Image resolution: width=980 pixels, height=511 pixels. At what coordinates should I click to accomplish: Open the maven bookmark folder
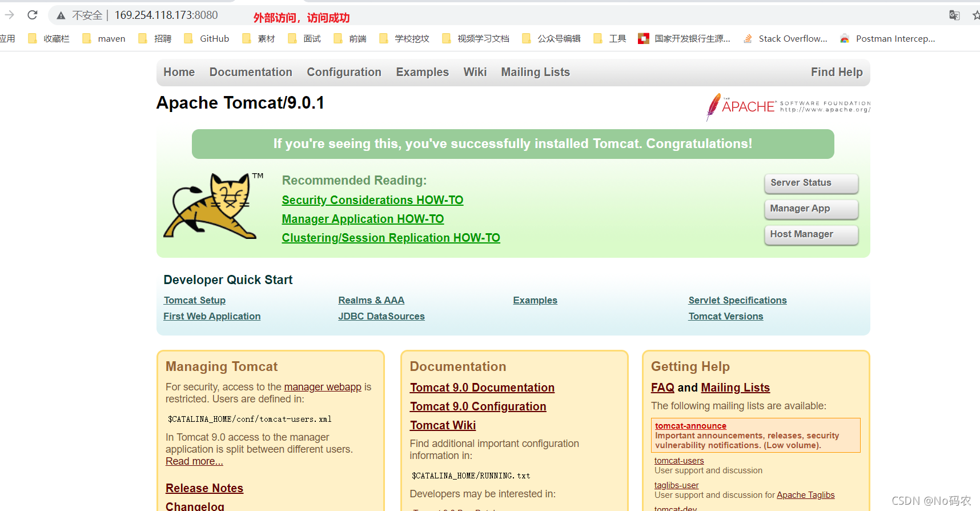[x=104, y=39]
